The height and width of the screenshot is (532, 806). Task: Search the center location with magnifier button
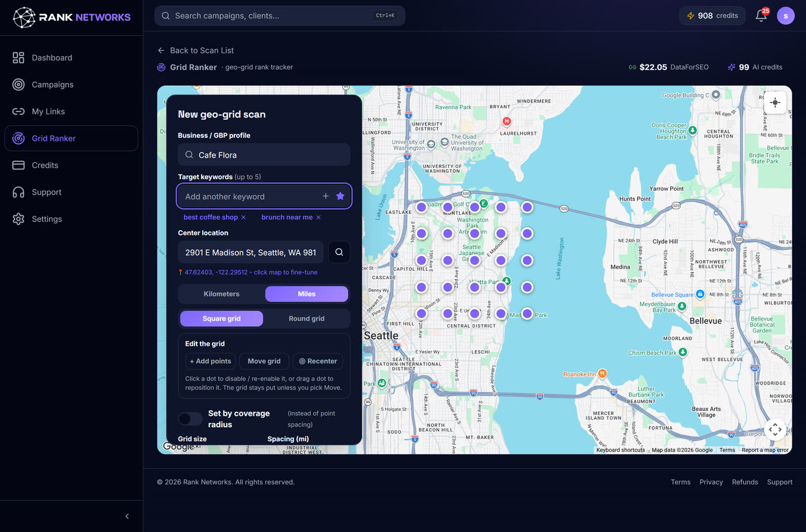(339, 252)
